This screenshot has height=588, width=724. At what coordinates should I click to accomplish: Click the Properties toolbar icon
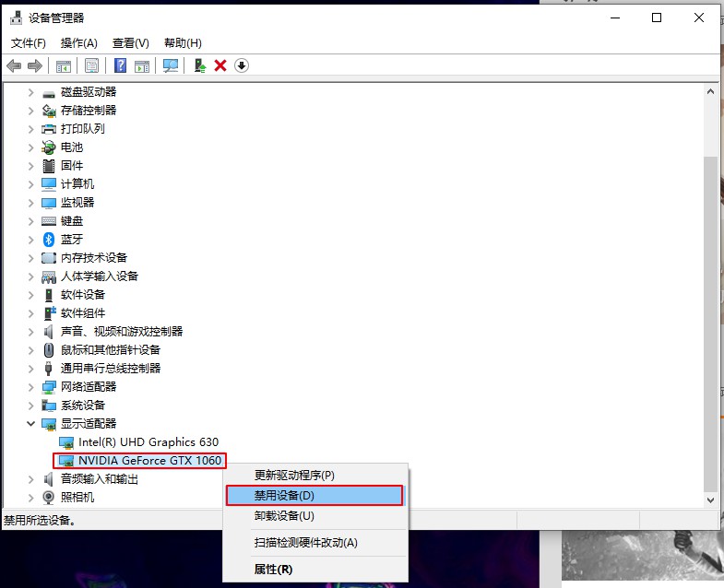point(91,65)
